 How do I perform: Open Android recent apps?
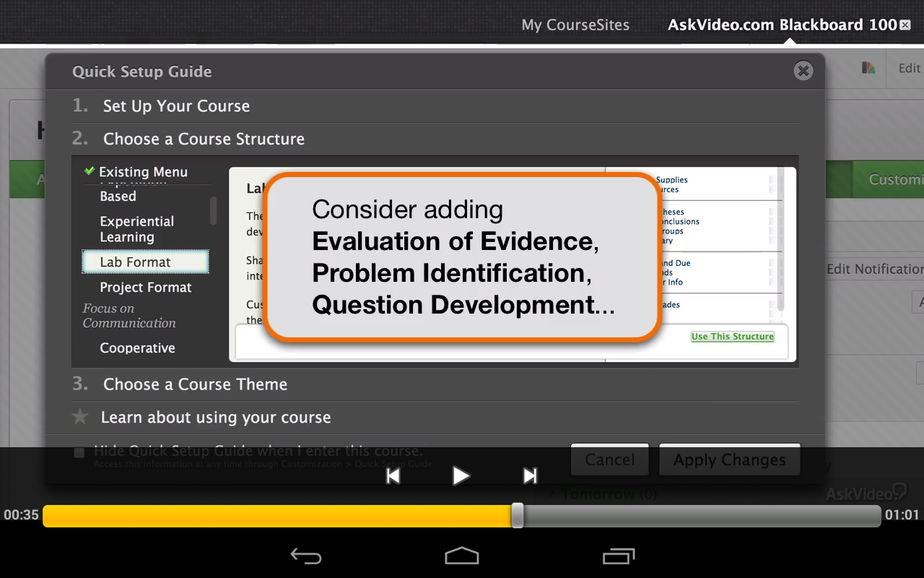[618, 556]
